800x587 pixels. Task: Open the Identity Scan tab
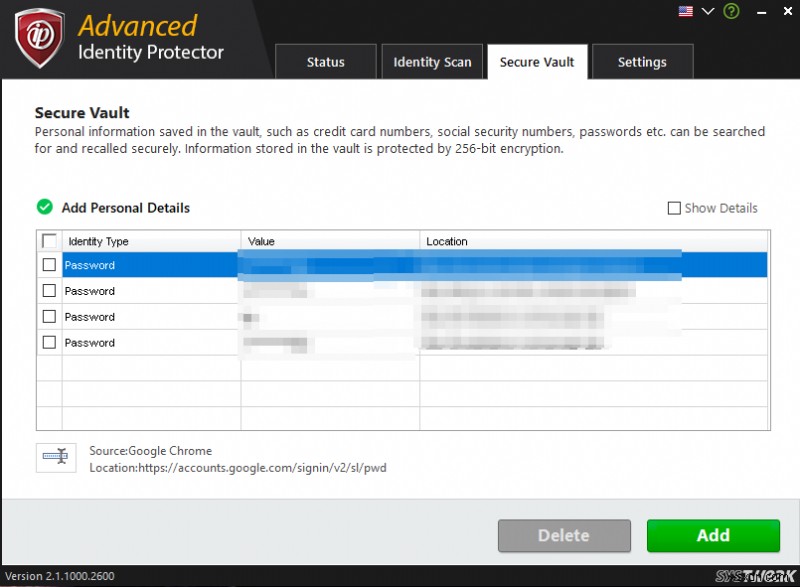click(432, 62)
